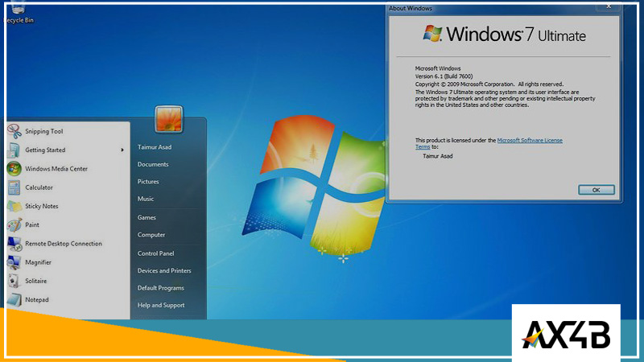Click the Version 6.1 (Build 7600) text
The height and width of the screenshot is (362, 644).
coord(444,76)
